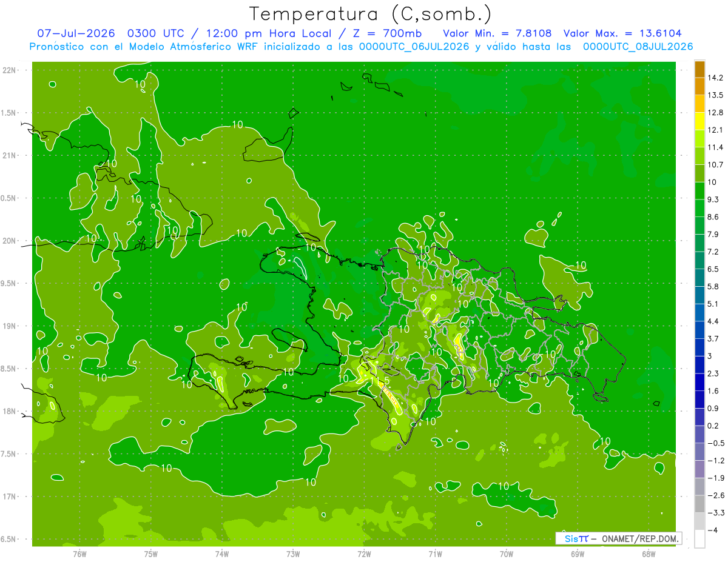
Task: Click the 19N latitude axis label
Action: point(10,326)
